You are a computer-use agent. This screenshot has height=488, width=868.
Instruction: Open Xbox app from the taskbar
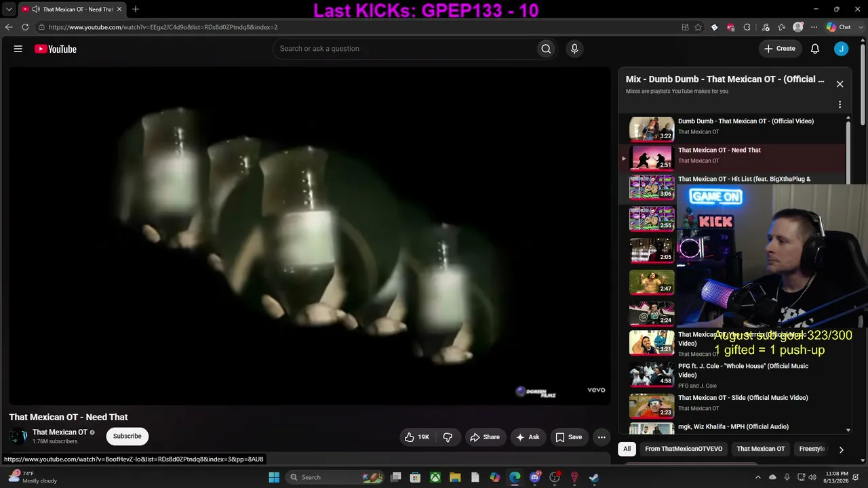click(435, 477)
